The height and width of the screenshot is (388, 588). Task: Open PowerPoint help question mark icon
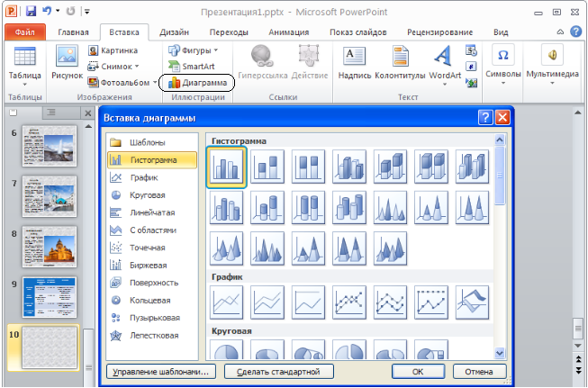coord(576,32)
